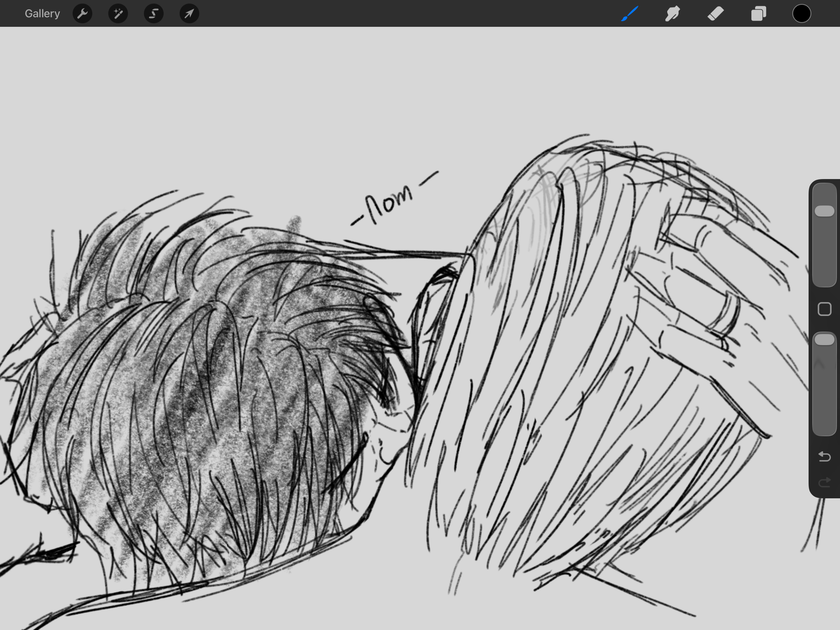Open the Layers panel
840x630 pixels.
coord(759,13)
